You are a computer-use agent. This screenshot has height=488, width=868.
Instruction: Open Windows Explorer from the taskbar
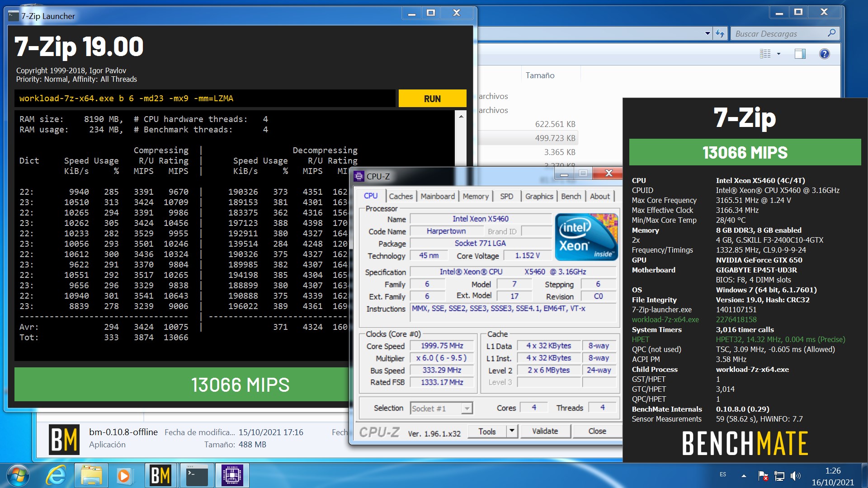coord(91,476)
